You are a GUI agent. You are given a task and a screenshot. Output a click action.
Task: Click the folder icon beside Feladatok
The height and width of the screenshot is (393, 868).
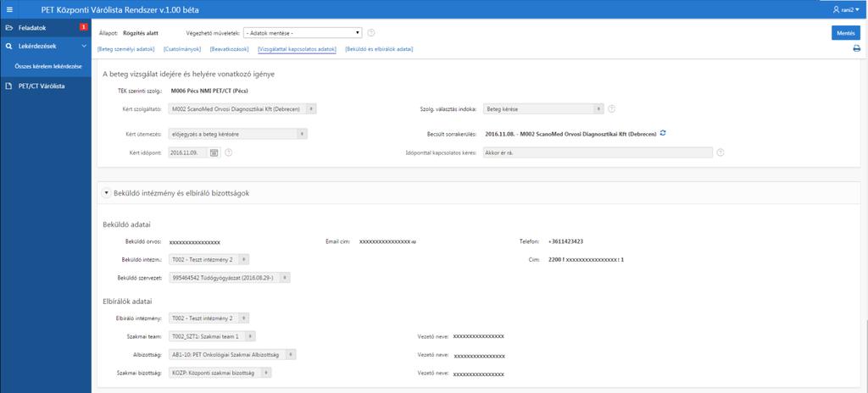pos(8,27)
